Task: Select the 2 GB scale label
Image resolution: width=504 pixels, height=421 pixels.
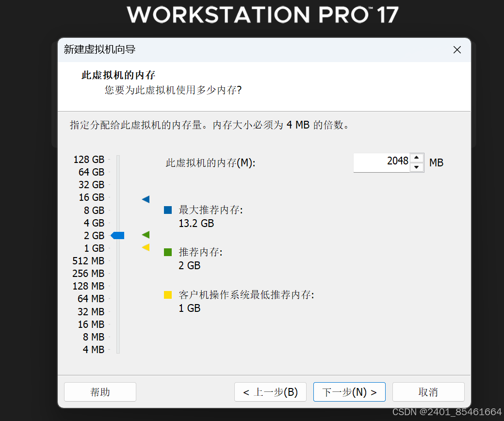Action: tap(94, 236)
